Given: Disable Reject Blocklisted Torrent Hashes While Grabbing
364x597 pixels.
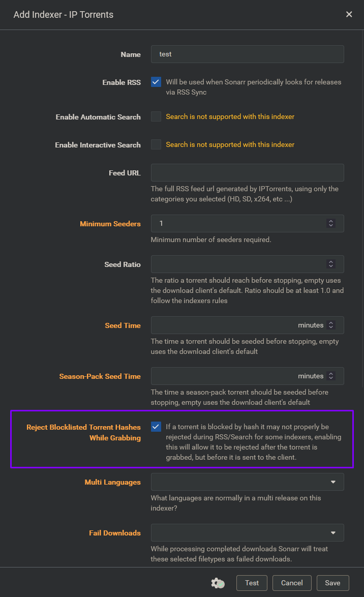Looking at the screenshot, I should tap(156, 427).
